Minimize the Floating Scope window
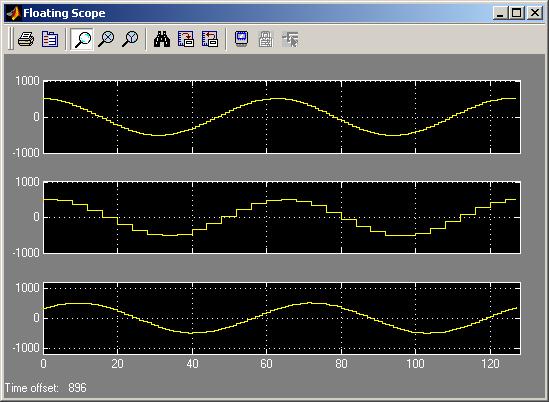Screen dimensions: 549x402 pos(501,13)
